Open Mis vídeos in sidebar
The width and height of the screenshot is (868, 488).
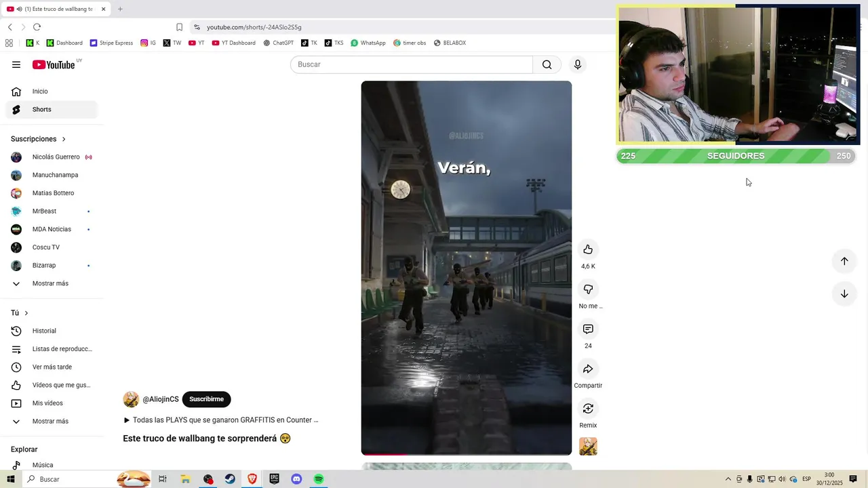point(52,403)
